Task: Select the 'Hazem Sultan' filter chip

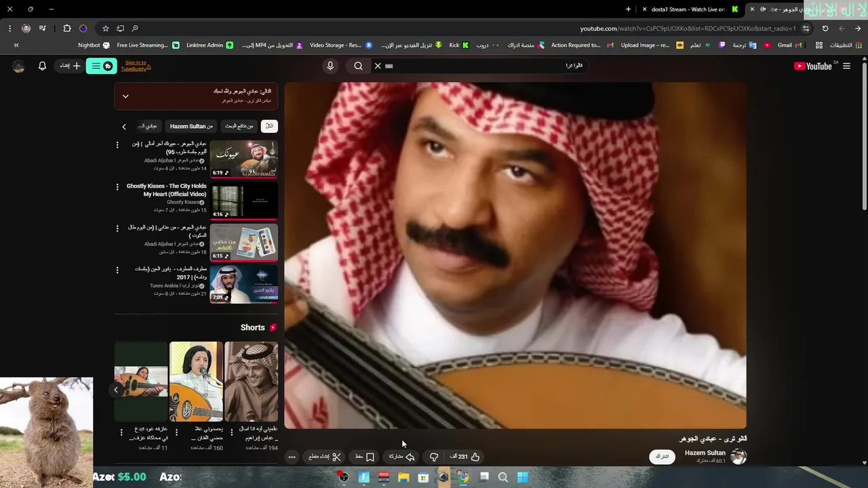Action: point(191,126)
